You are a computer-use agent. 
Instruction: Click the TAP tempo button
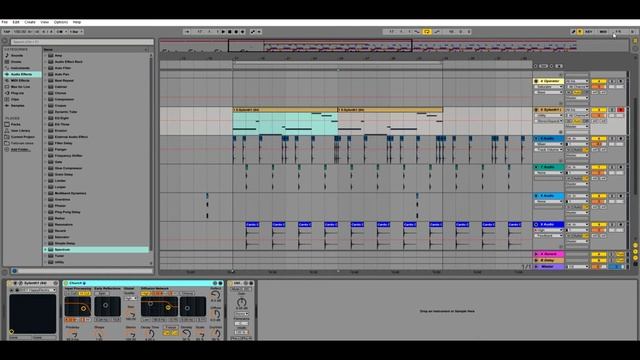tap(7, 32)
